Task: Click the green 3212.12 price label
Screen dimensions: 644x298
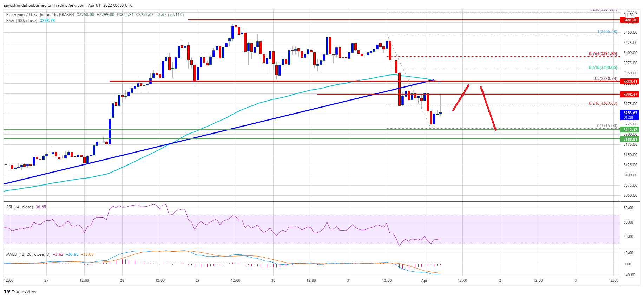Action: pyautogui.click(x=630, y=130)
